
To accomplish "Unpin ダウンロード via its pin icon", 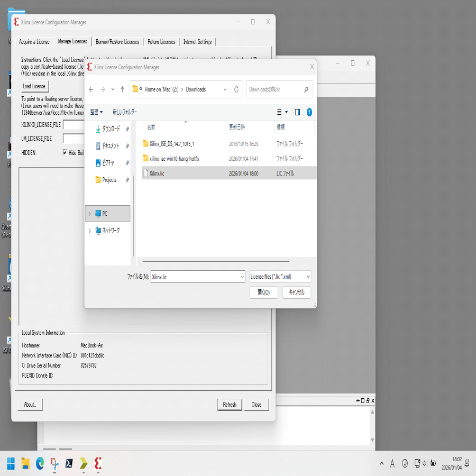I will (x=127, y=129).
